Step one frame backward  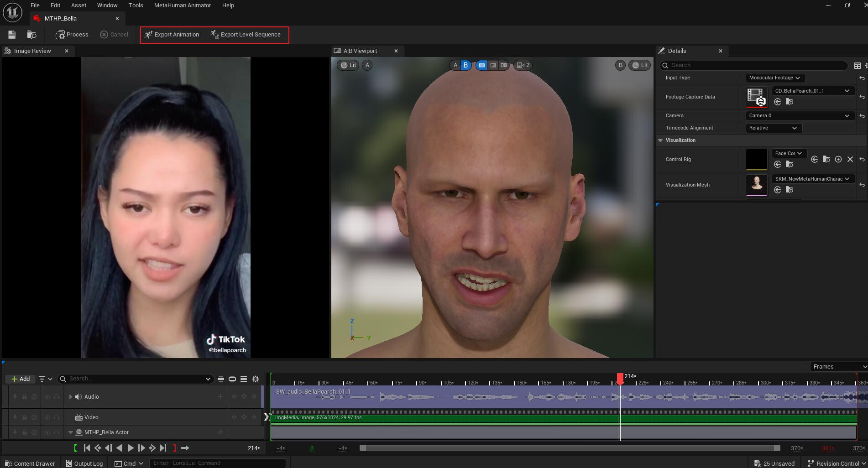point(109,448)
